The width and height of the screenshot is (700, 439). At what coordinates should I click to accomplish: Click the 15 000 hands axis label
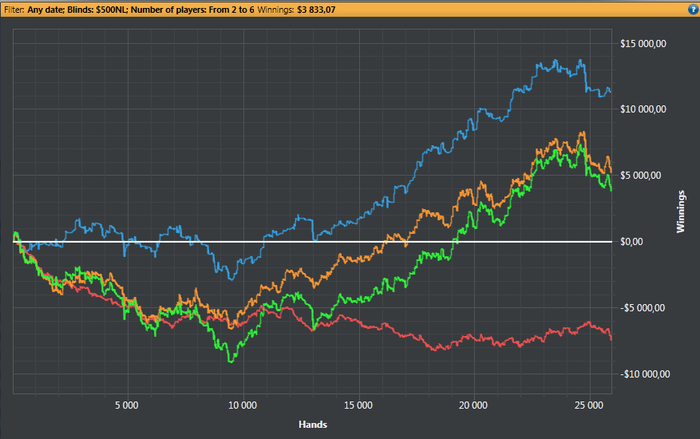(x=358, y=405)
